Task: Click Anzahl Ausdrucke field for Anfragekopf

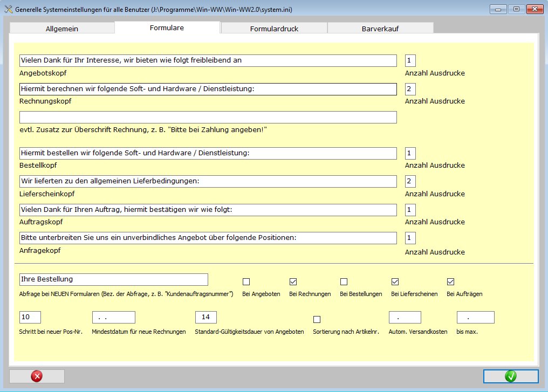Action: tap(410, 238)
